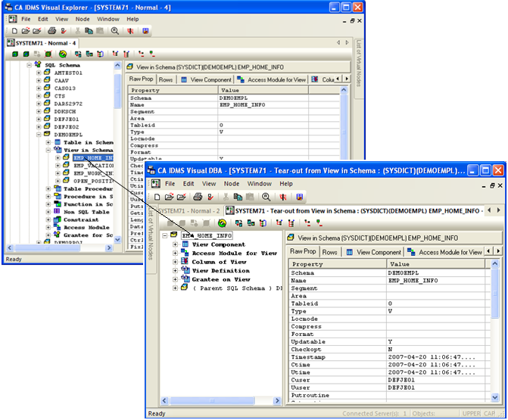Image resolution: width=508 pixels, height=420 pixels.
Task: Click the rightmost collapse-branch icon in Visual DBA node toolbar
Action: pyautogui.click(x=319, y=223)
